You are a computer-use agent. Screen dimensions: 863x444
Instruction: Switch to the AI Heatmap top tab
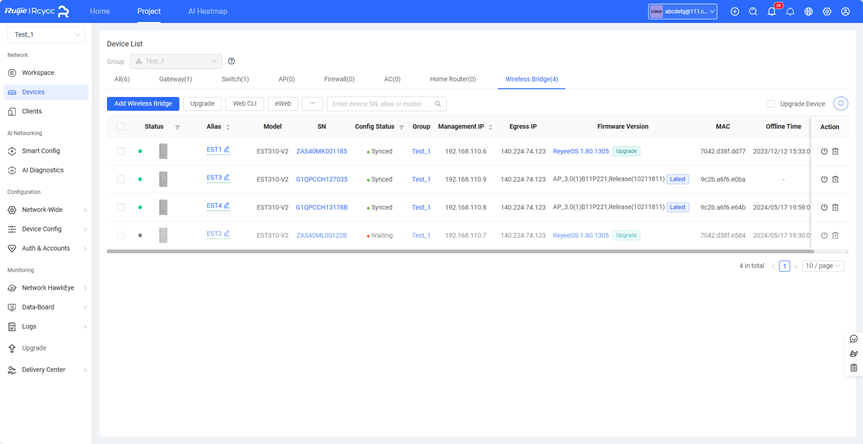click(x=207, y=11)
